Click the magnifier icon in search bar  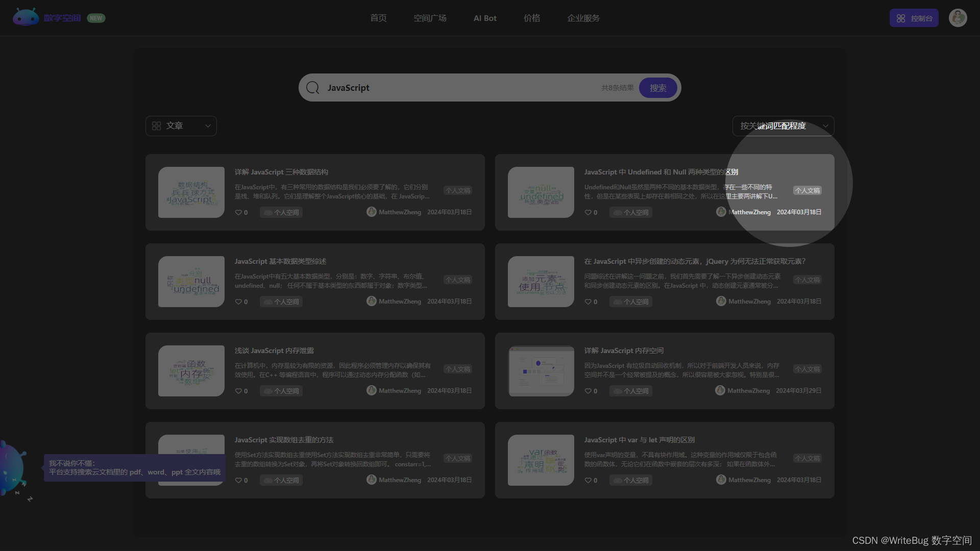coord(312,88)
